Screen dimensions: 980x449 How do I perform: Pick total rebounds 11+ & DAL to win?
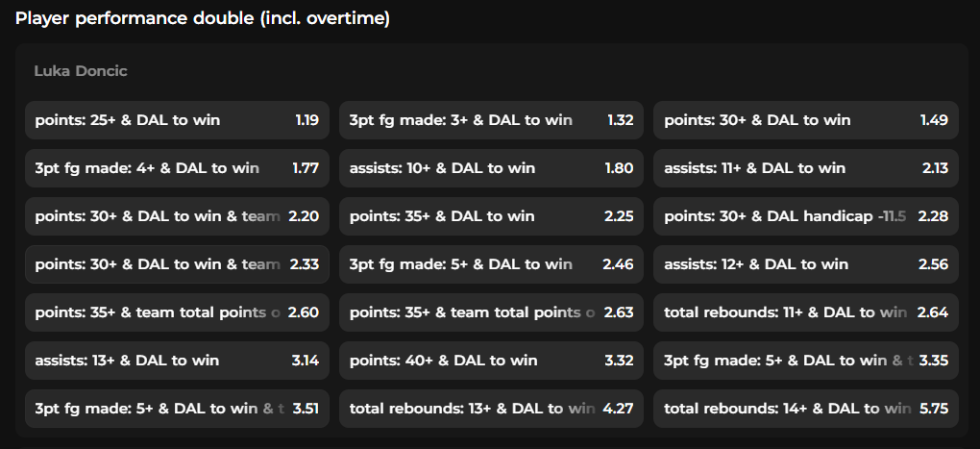(806, 312)
